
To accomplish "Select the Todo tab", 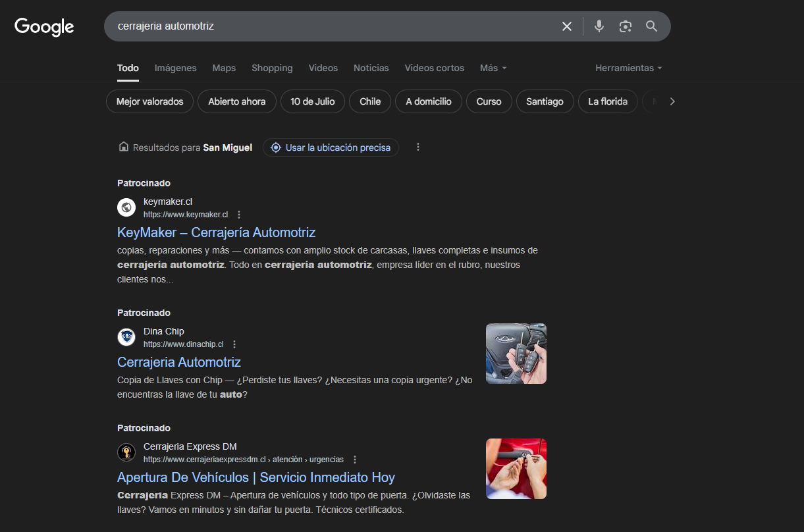I will (x=128, y=68).
